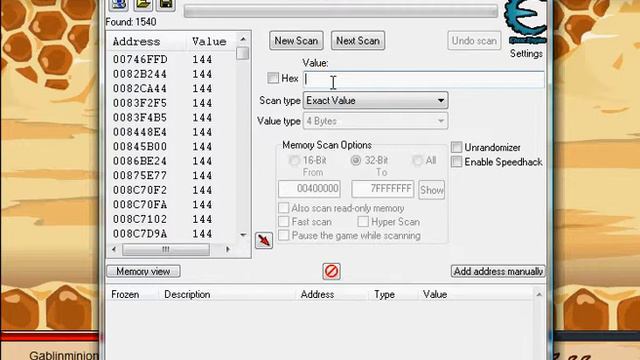Select the 16-Bit radio button
The image size is (640, 360).
[294, 160]
